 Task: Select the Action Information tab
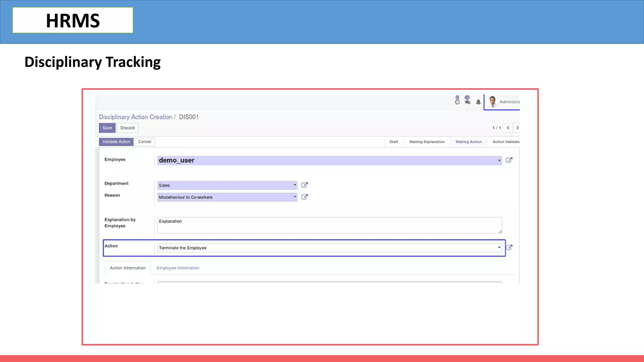[x=127, y=268]
